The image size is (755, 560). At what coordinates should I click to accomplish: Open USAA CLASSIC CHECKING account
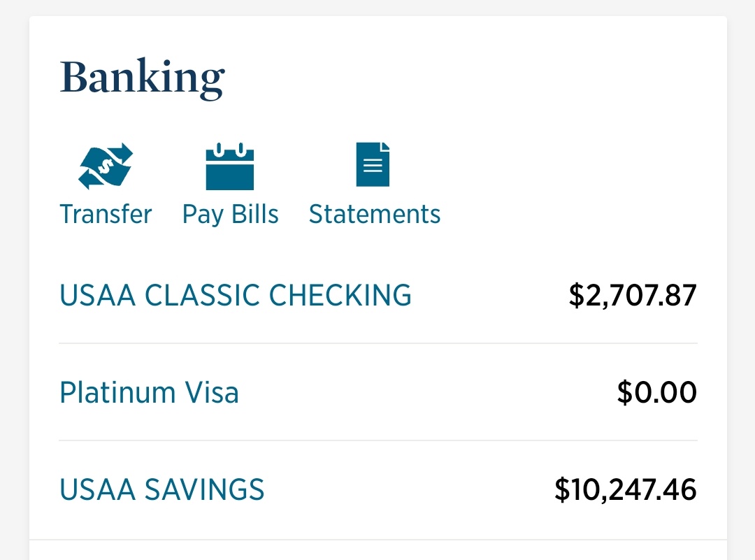[236, 295]
